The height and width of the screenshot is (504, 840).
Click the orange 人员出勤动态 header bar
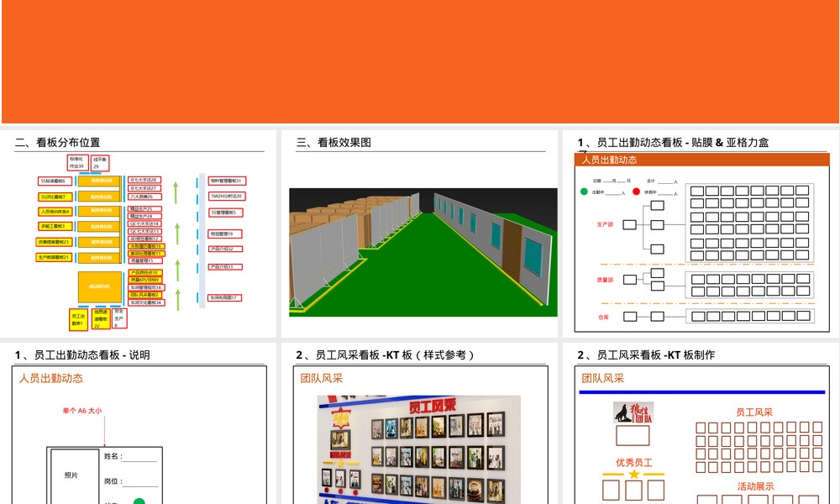click(701, 160)
